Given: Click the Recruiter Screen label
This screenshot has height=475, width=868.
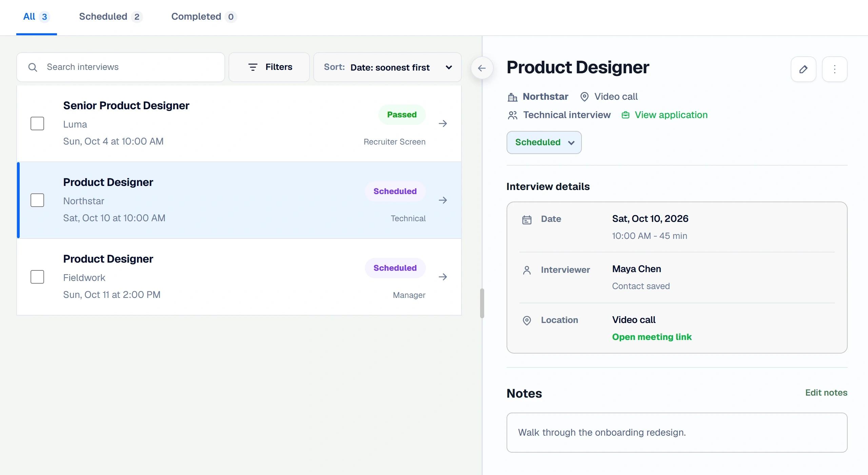Looking at the screenshot, I should (394, 142).
